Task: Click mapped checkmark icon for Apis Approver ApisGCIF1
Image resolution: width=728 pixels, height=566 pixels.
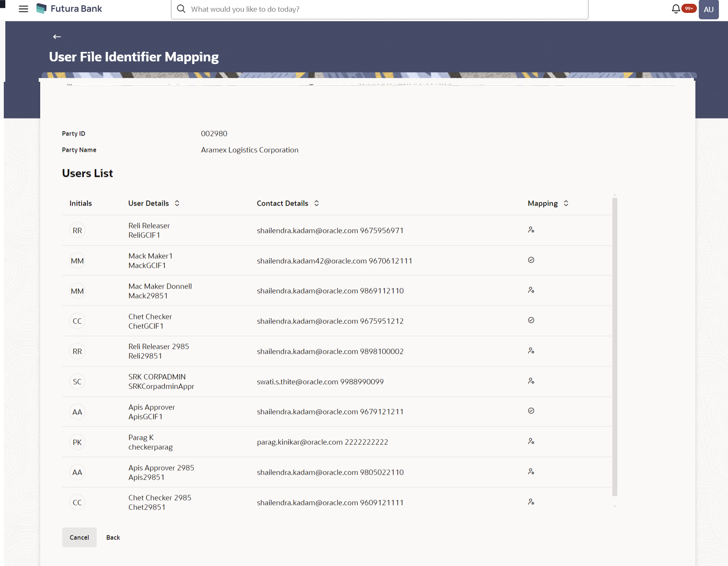Action: point(531,411)
